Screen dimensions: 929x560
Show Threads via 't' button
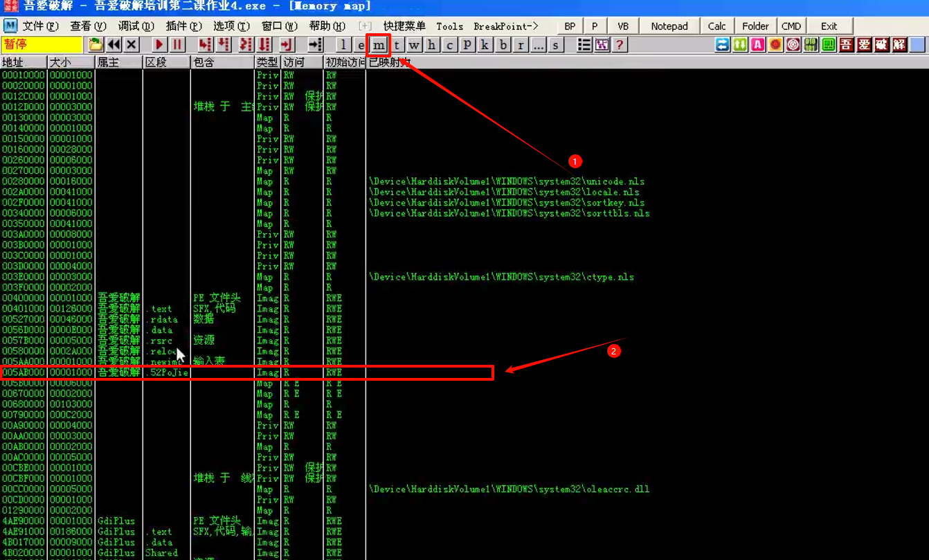[x=397, y=45]
